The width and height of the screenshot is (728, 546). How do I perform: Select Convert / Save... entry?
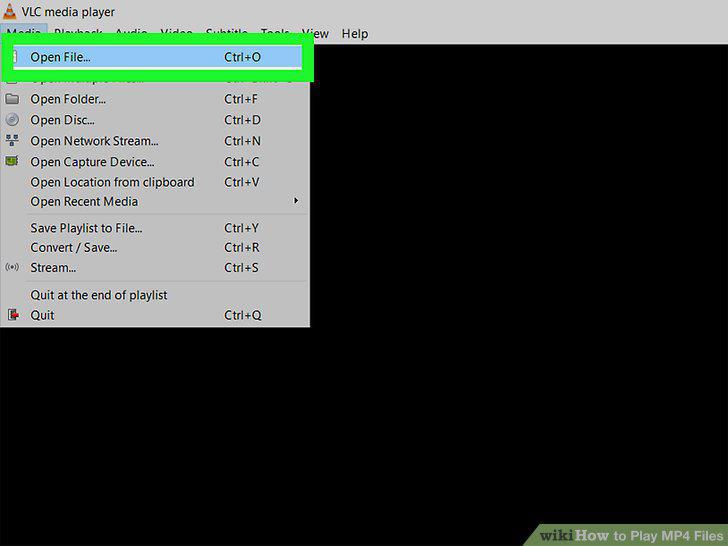(x=155, y=247)
